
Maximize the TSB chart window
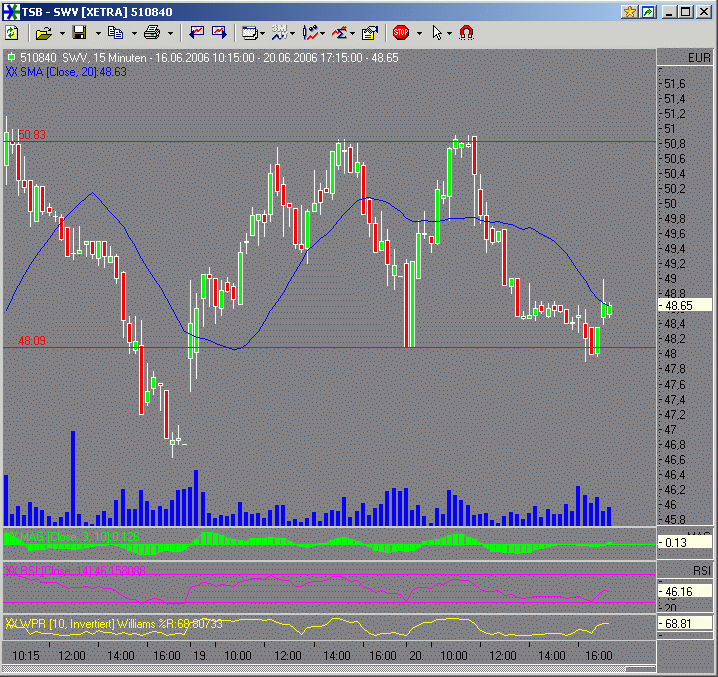pos(685,11)
